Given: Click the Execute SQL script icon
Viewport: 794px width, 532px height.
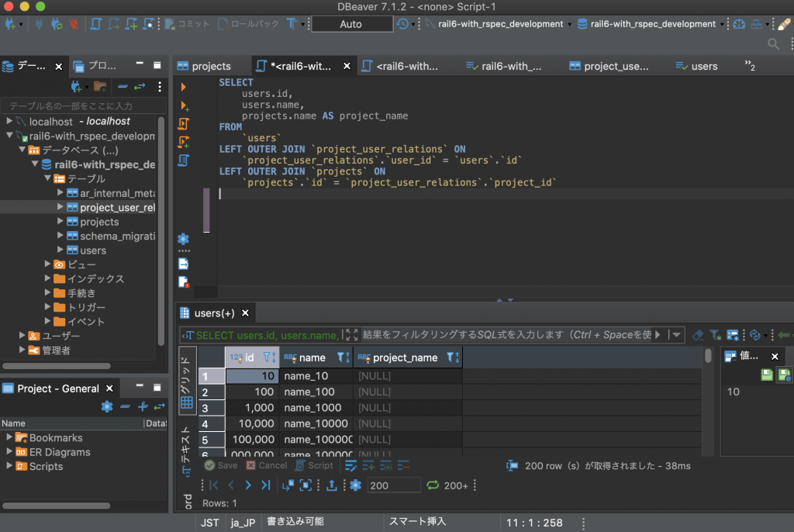Looking at the screenshot, I should pyautogui.click(x=184, y=124).
